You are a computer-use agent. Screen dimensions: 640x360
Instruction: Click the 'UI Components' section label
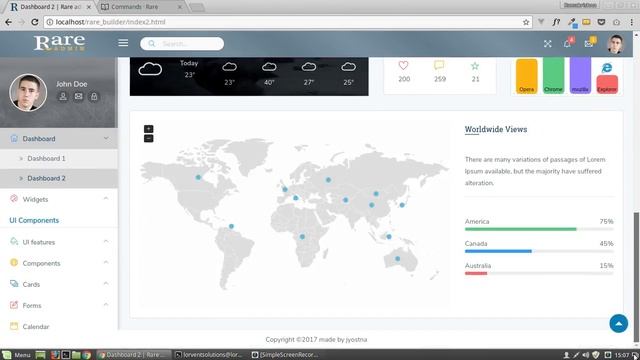tap(34, 220)
